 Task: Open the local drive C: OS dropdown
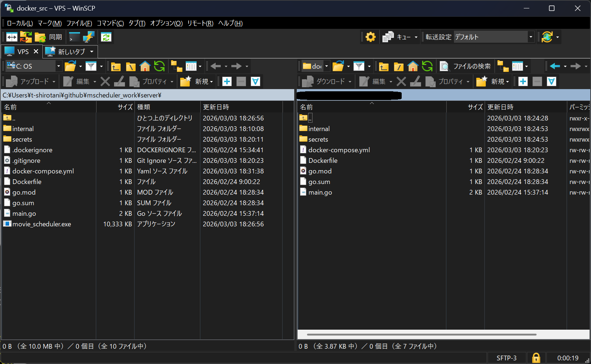[58, 66]
